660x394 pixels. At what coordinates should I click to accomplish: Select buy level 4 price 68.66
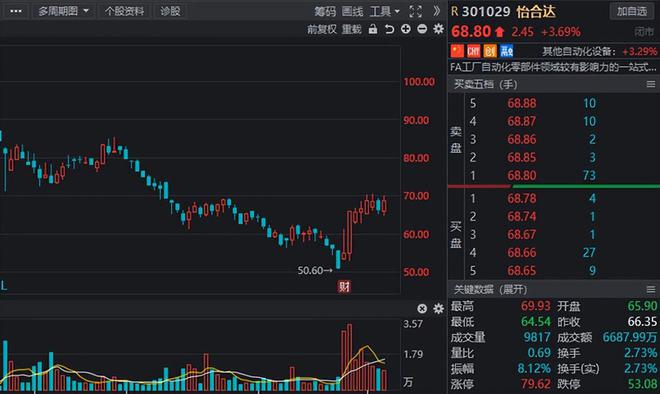(522, 253)
